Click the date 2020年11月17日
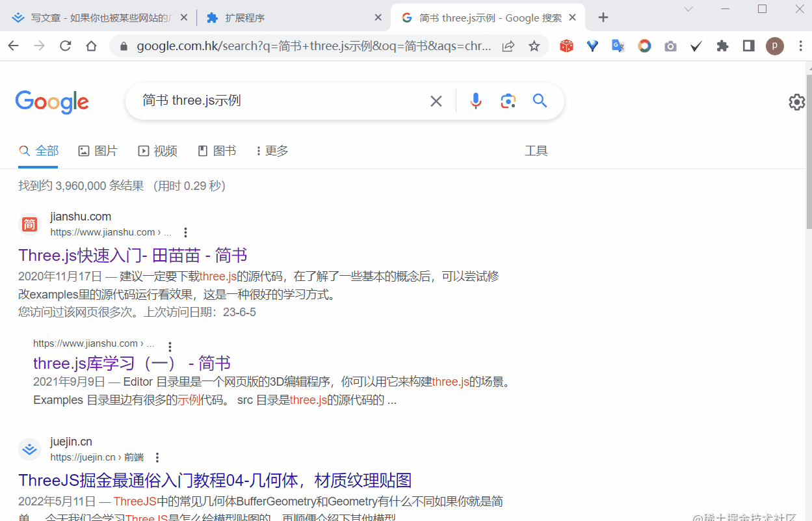This screenshot has height=521, width=812. [x=60, y=276]
